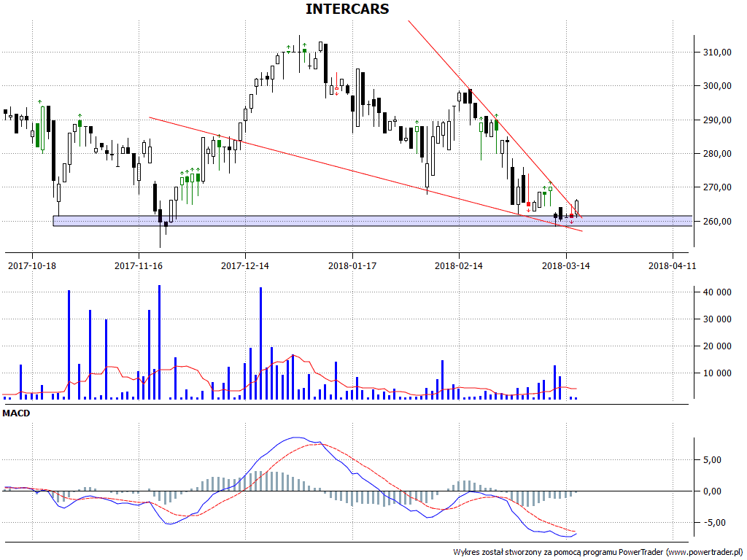Click the 260,00 price axis label
This screenshot has height=560, width=747.
pyautogui.click(x=718, y=222)
